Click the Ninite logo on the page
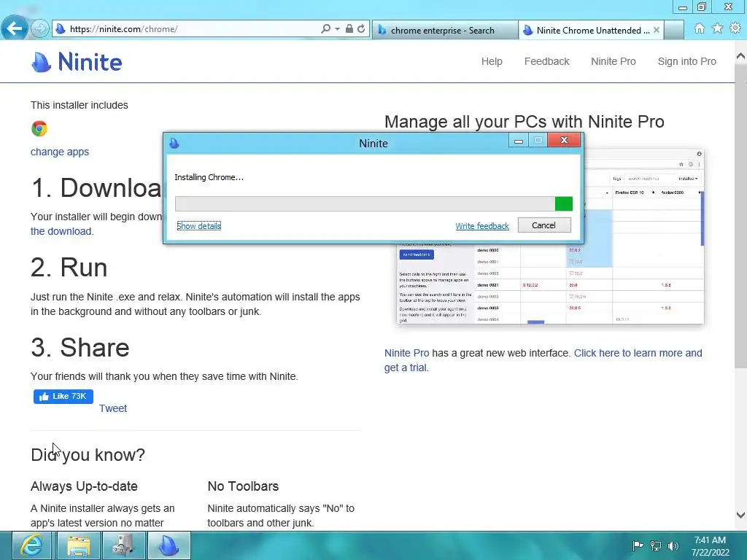747x560 pixels. point(77,62)
